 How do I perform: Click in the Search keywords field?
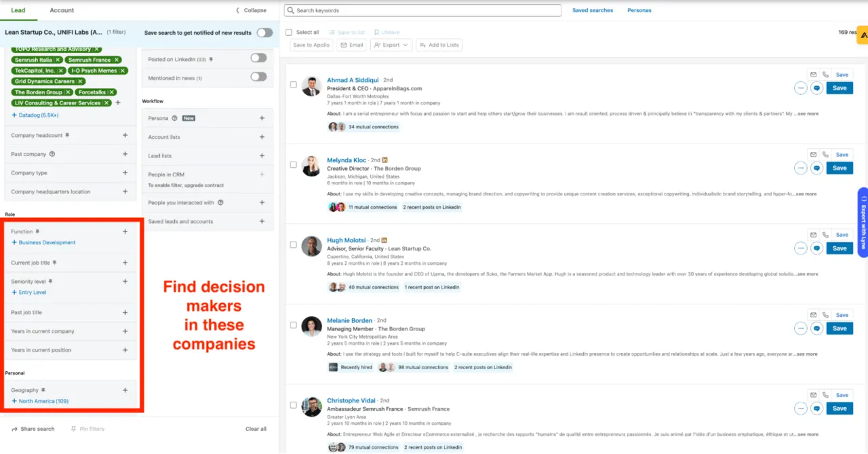point(422,10)
